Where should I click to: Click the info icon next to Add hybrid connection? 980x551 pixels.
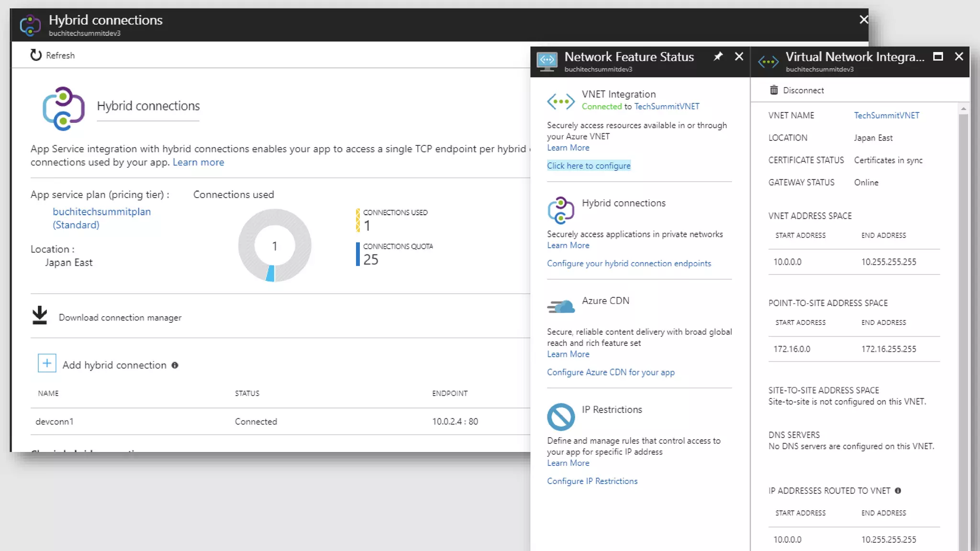(x=175, y=365)
